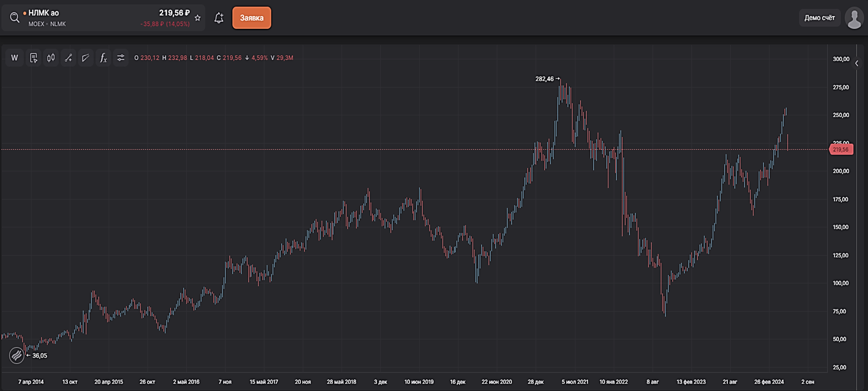
Task: Select the trend line drawing tool
Action: pyautogui.click(x=68, y=58)
